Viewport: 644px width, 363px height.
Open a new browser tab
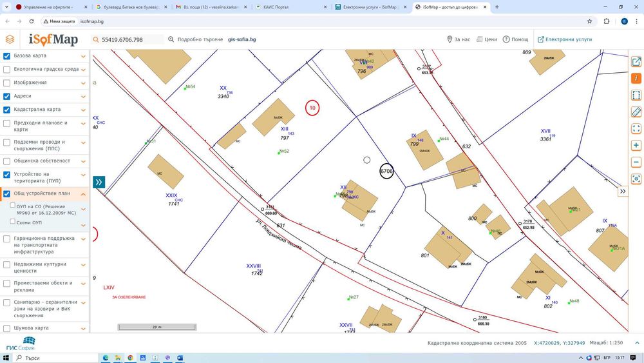pos(497,7)
